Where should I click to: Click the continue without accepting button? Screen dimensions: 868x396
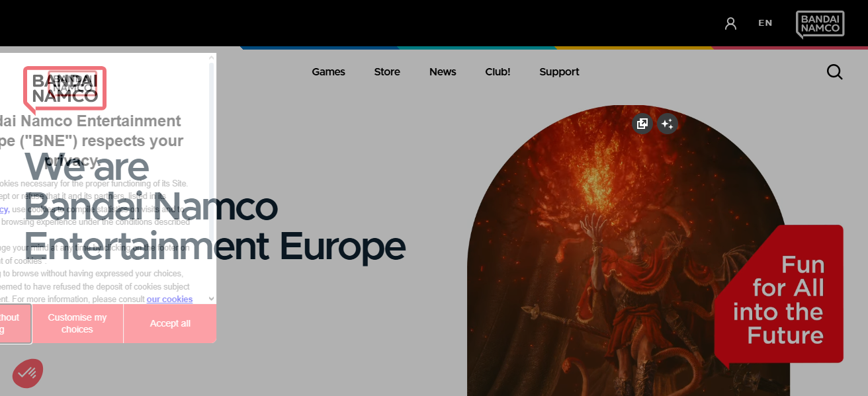pos(15,323)
